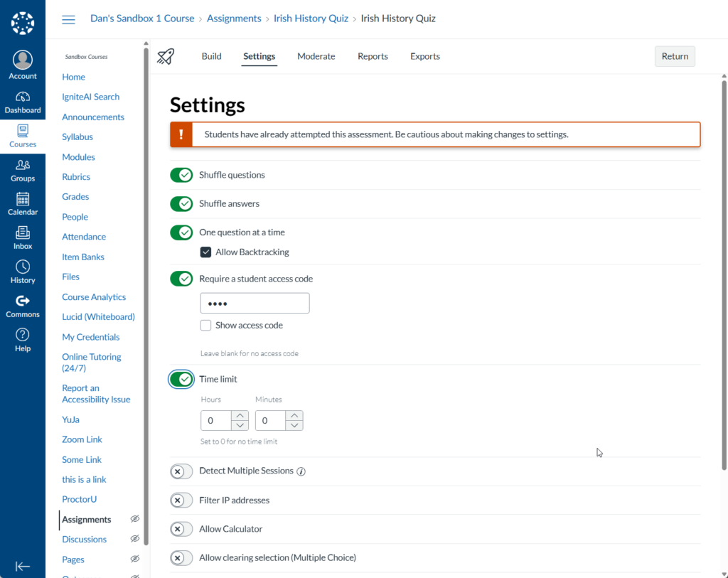Viewport: 728px width, 578px height.
Task: Open Help in global navigation
Action: tap(22, 341)
